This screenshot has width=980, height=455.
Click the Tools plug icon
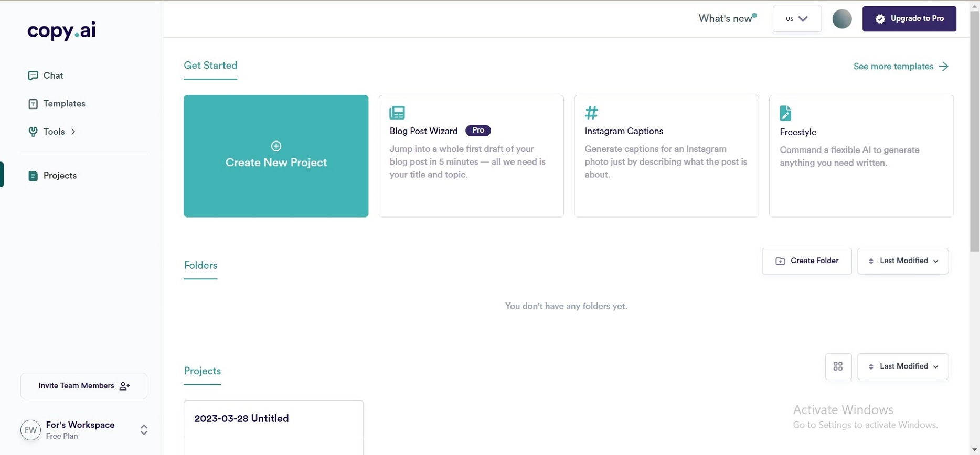33,132
